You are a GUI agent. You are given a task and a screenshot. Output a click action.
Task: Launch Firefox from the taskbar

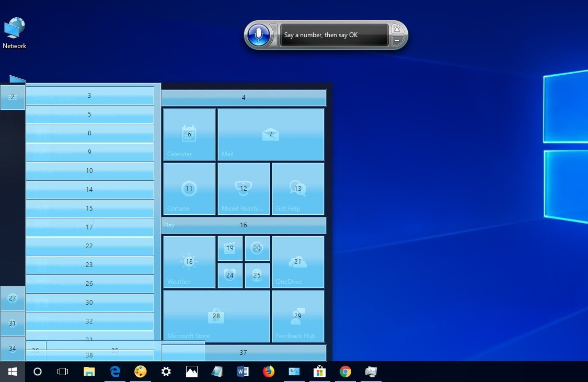(268, 372)
